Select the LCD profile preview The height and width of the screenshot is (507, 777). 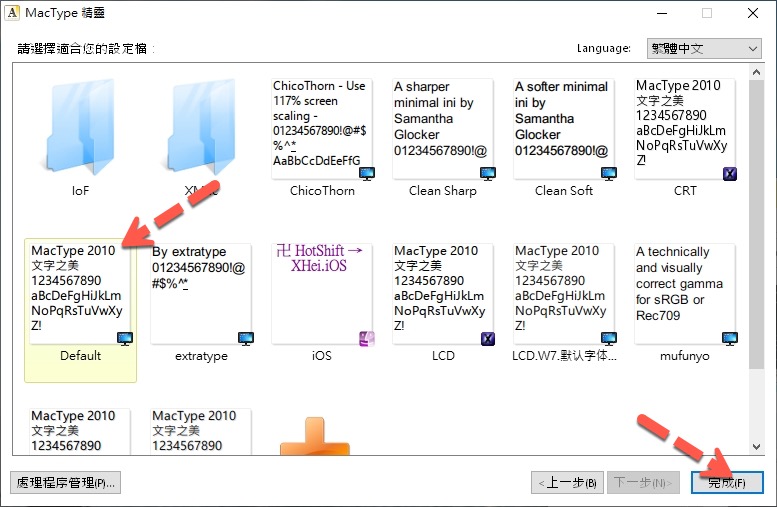(443, 293)
